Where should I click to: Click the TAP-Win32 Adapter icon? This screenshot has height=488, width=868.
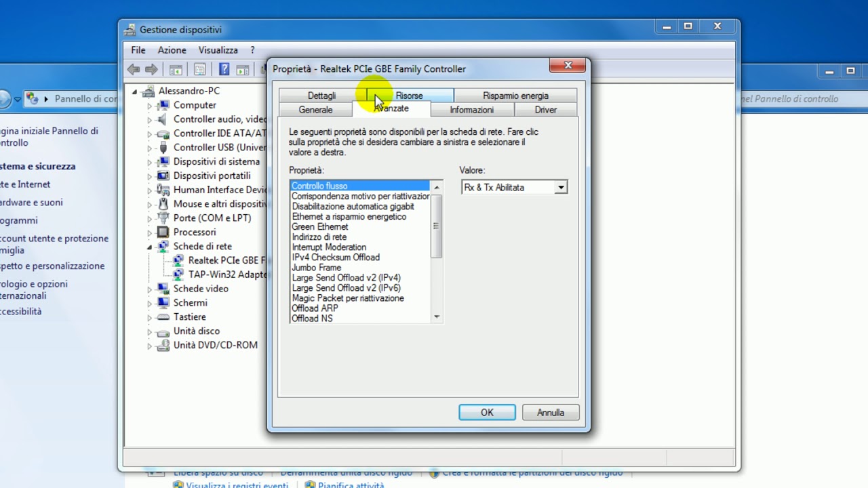178,274
